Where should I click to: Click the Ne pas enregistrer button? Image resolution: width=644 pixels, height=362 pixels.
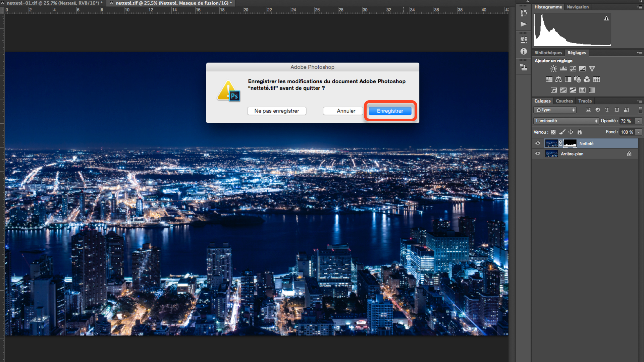point(276,111)
